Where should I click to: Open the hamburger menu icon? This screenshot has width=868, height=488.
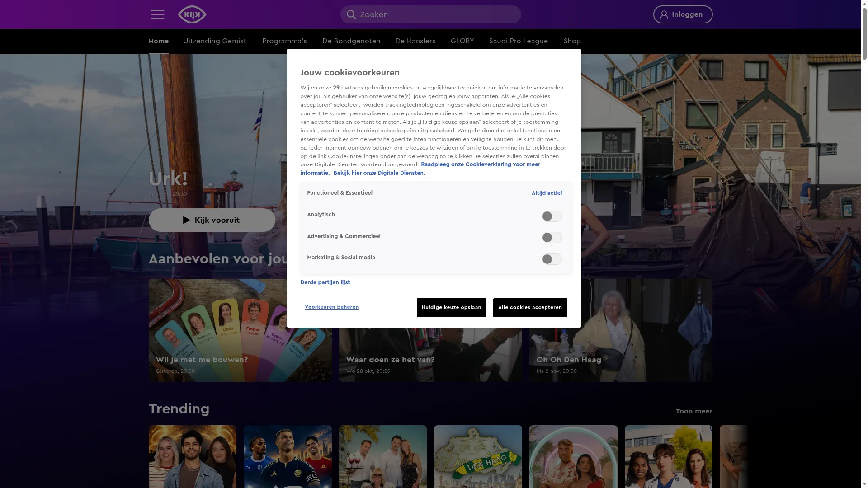pyautogui.click(x=157, y=14)
